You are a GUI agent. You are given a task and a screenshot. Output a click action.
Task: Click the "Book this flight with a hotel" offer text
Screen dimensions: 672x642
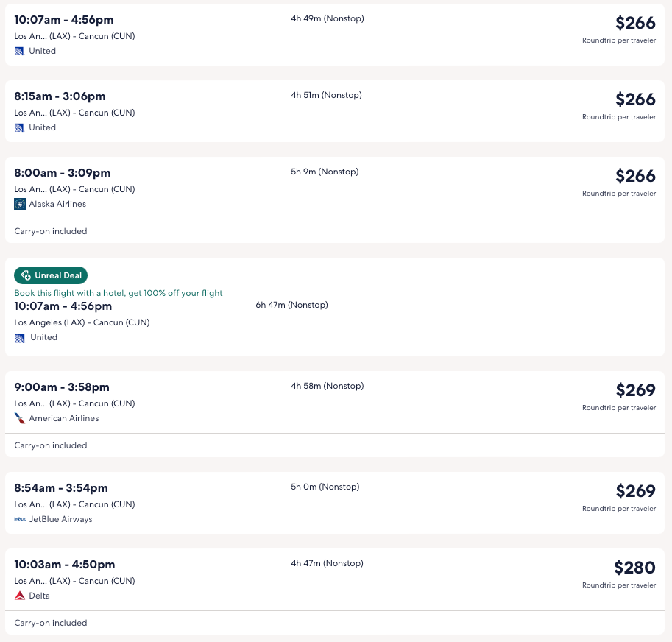pos(119,293)
